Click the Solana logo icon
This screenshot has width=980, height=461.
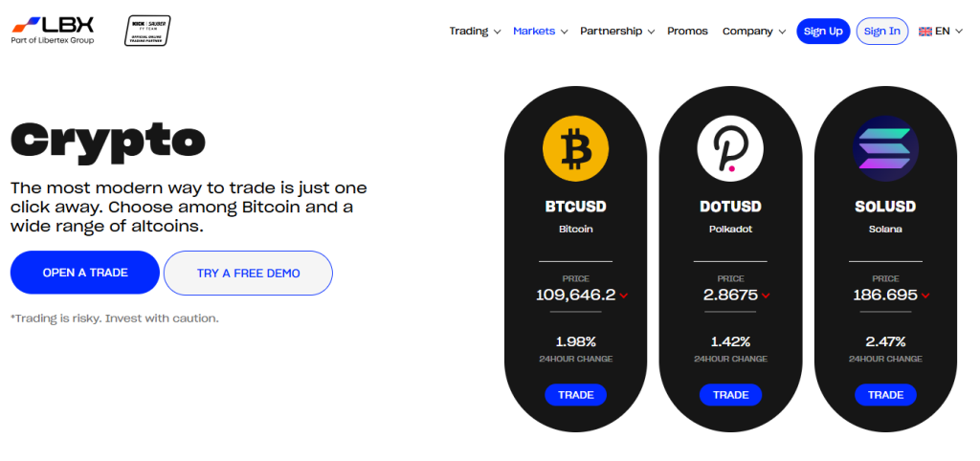click(885, 150)
